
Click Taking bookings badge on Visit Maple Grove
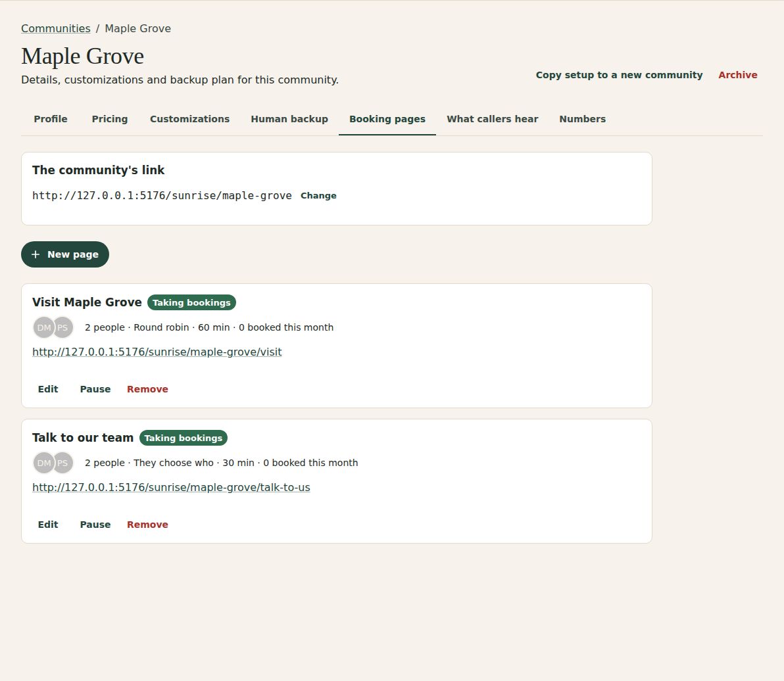coord(191,303)
